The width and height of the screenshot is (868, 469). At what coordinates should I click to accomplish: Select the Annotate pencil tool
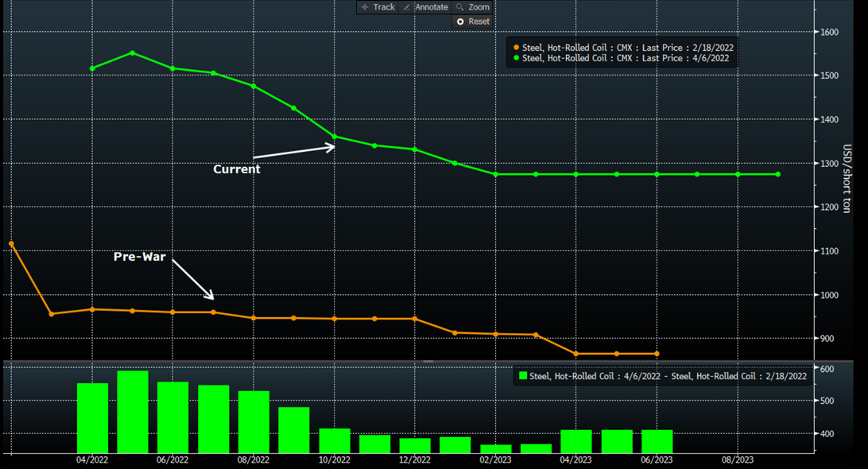click(425, 7)
